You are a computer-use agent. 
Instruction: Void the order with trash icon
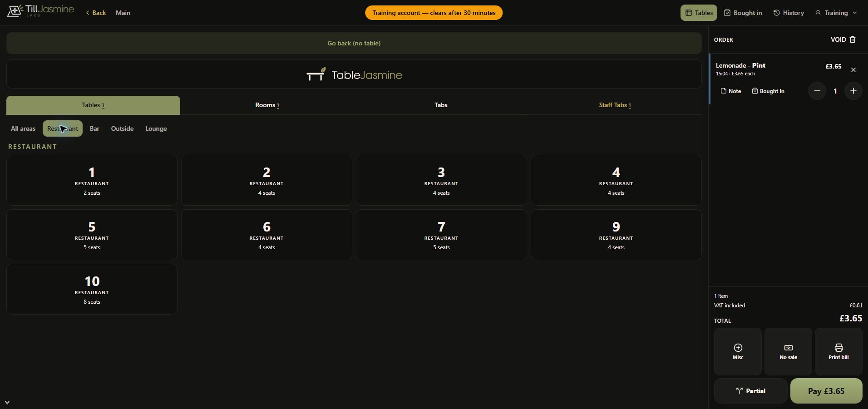coord(843,39)
